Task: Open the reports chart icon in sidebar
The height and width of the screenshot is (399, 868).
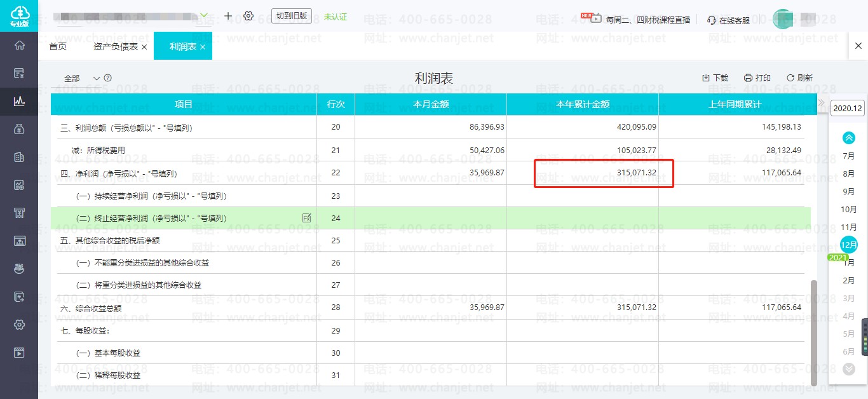Action: pyautogui.click(x=19, y=100)
